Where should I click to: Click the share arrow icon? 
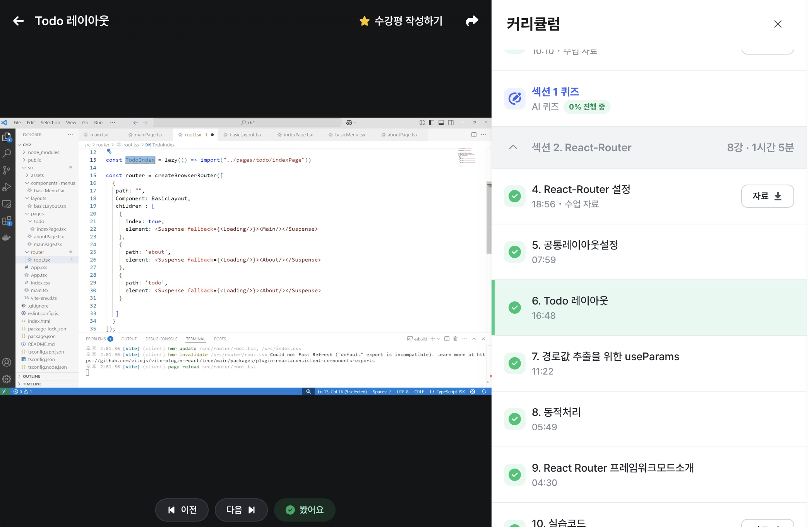pos(472,21)
